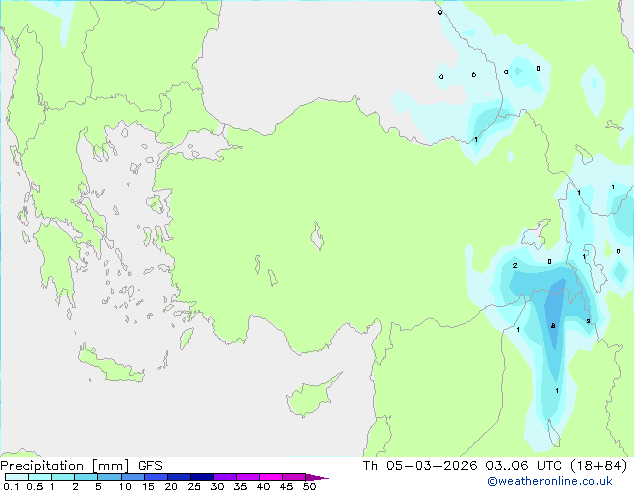
Task: Pick the 0.5–1 mm legend swatch
Action: click(40, 477)
